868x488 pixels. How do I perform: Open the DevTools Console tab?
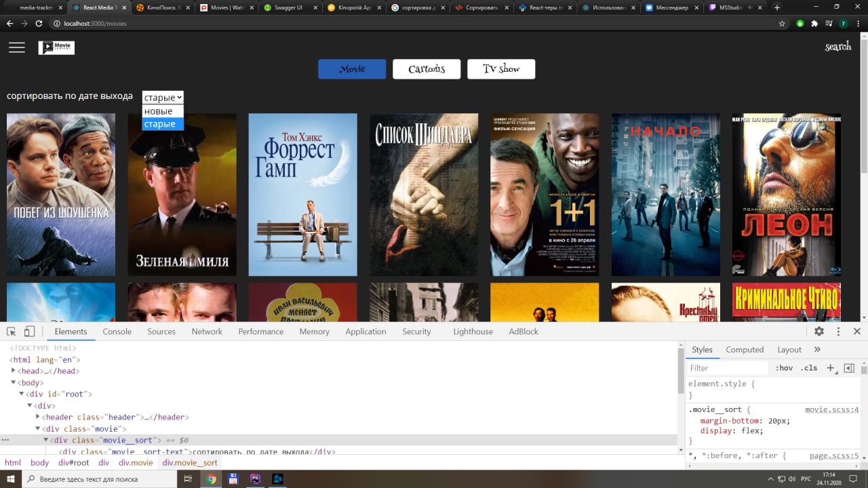pos(117,331)
